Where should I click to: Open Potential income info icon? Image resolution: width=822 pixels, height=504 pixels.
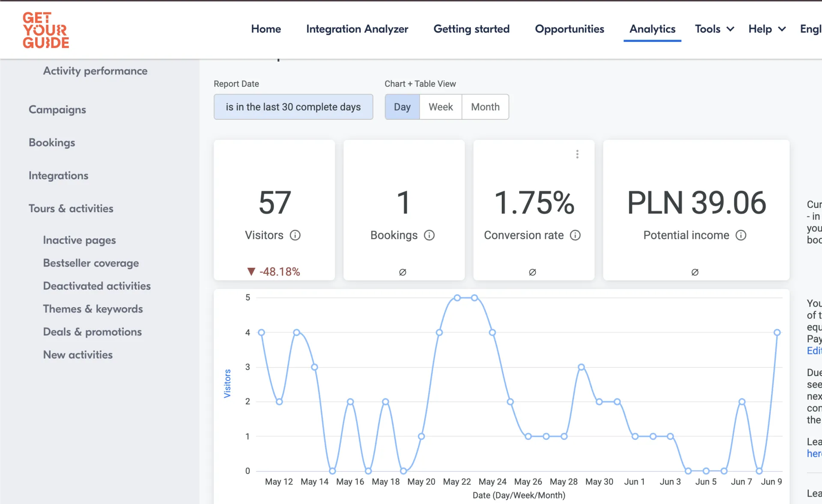pyautogui.click(x=741, y=235)
